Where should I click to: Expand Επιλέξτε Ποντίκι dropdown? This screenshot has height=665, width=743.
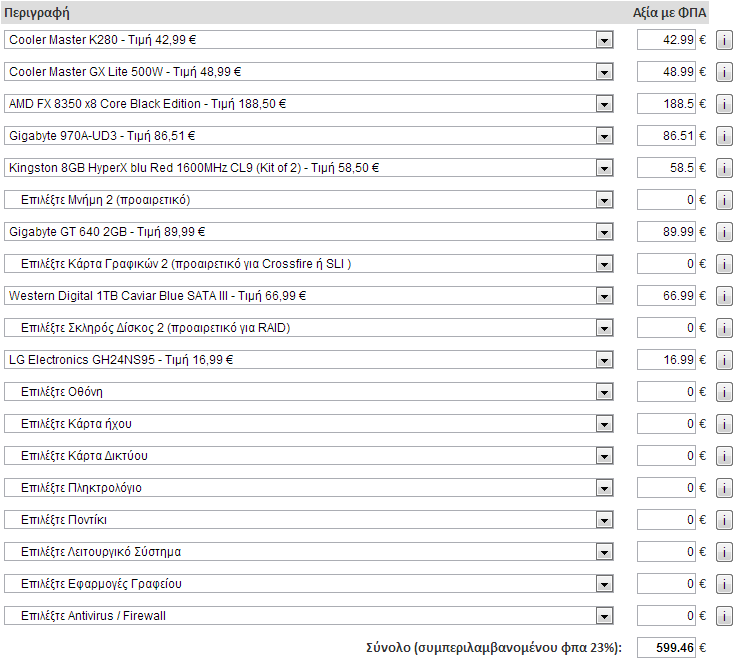[308, 520]
